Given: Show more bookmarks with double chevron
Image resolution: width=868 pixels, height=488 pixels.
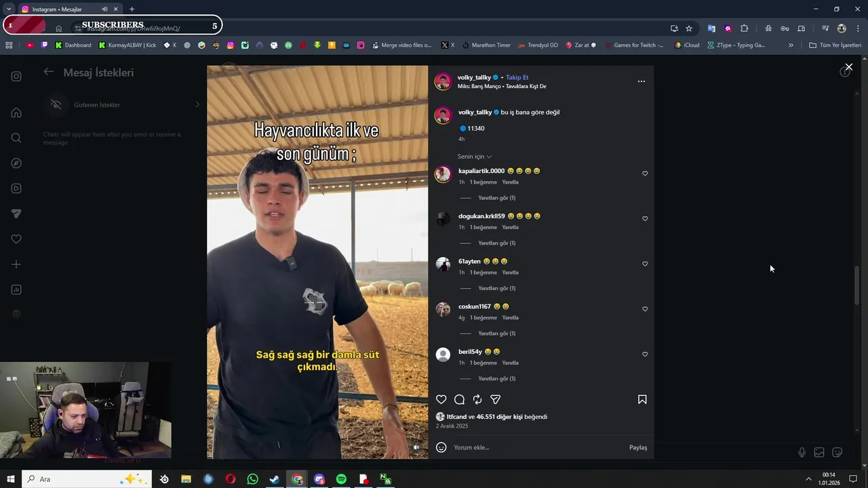Looking at the screenshot, I should coord(791,45).
